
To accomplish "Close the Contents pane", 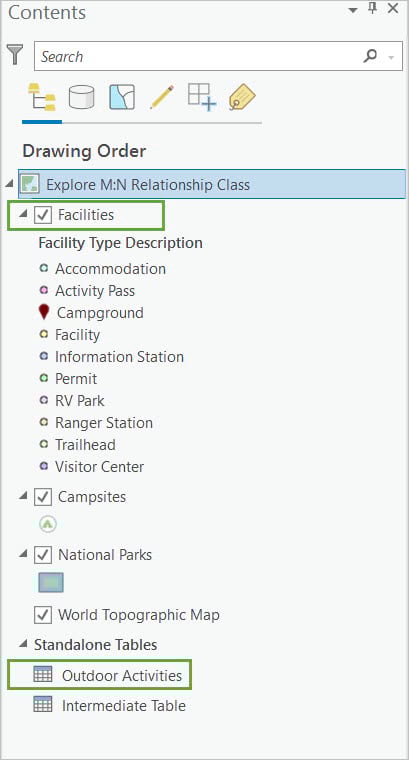I will (x=393, y=8).
